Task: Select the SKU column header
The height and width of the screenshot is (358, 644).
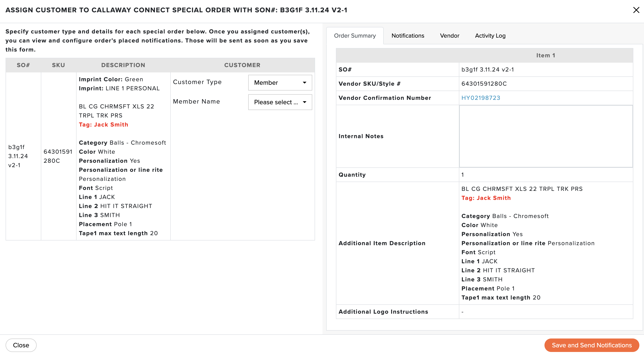Action: pos(58,65)
